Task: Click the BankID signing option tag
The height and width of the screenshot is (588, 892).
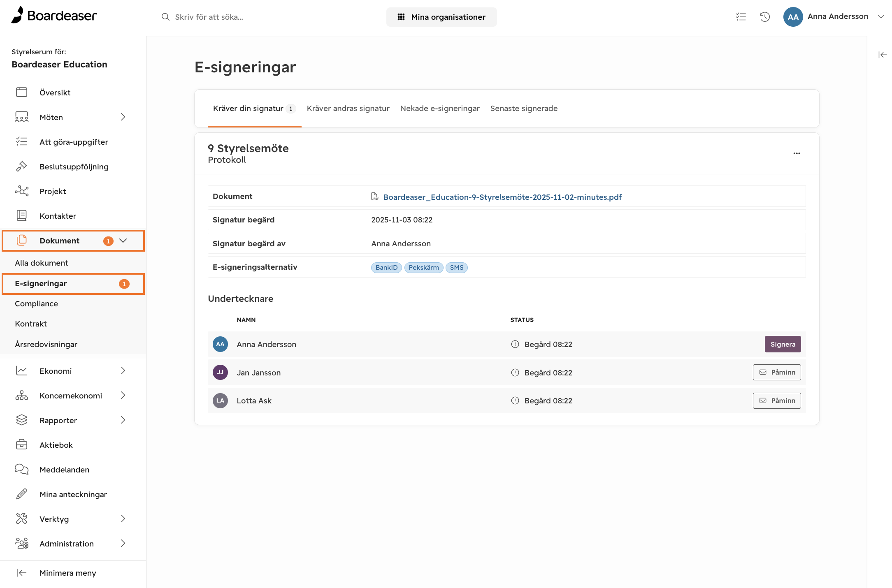Action: click(x=386, y=267)
